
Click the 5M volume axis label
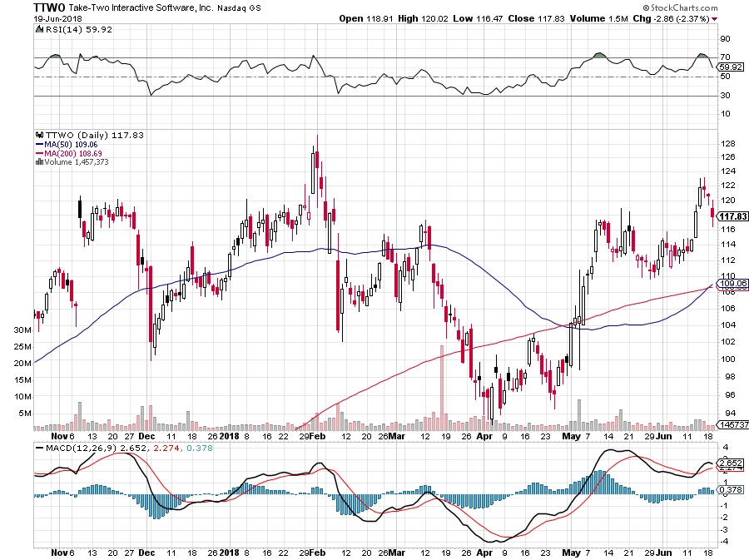25,414
